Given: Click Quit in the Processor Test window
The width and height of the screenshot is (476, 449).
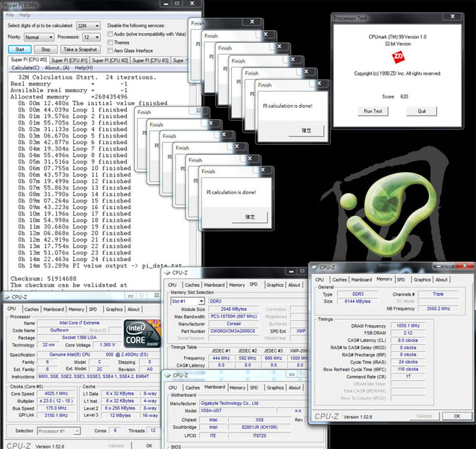Looking at the screenshot, I should (422, 111).
